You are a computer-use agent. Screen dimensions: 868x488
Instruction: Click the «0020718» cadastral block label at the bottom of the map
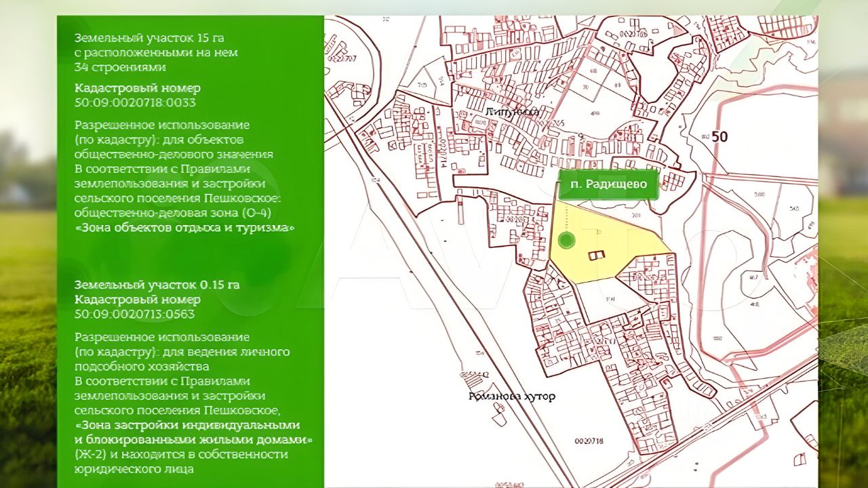(588, 441)
